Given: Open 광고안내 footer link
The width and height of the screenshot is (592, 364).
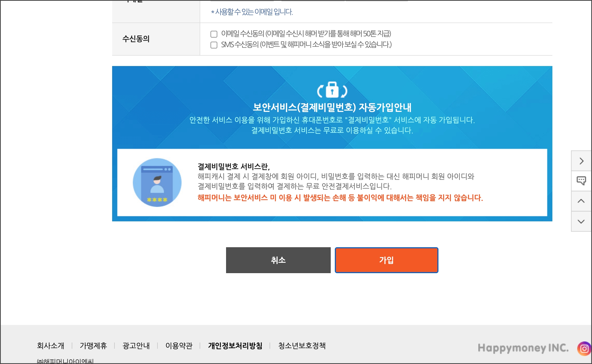Looking at the screenshot, I should tap(136, 346).
